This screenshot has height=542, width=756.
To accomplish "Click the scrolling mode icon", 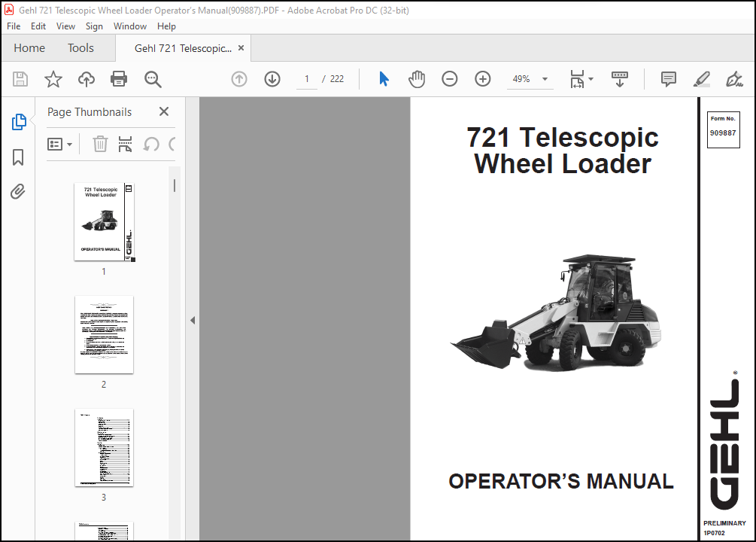I will point(620,79).
